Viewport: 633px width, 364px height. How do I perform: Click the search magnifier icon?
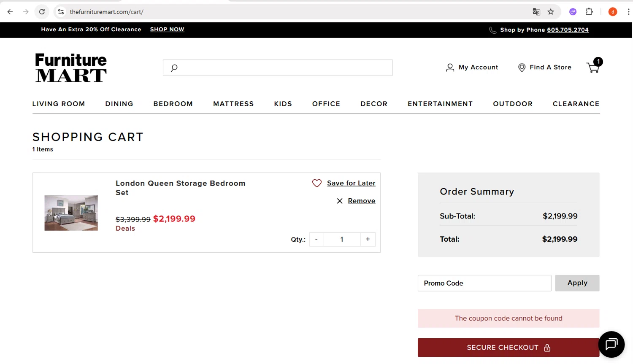(x=174, y=67)
